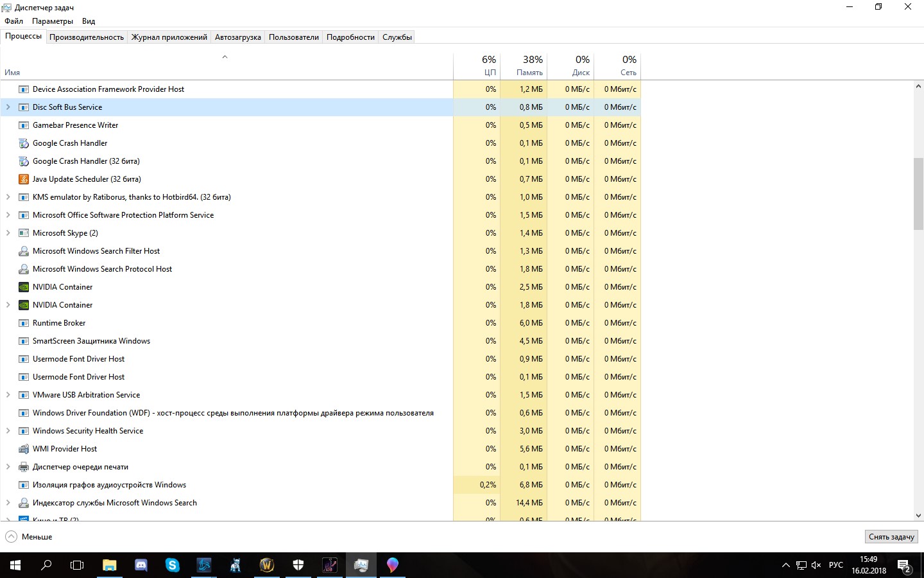Click the network tray icon
924x578 pixels.
pyautogui.click(x=801, y=565)
